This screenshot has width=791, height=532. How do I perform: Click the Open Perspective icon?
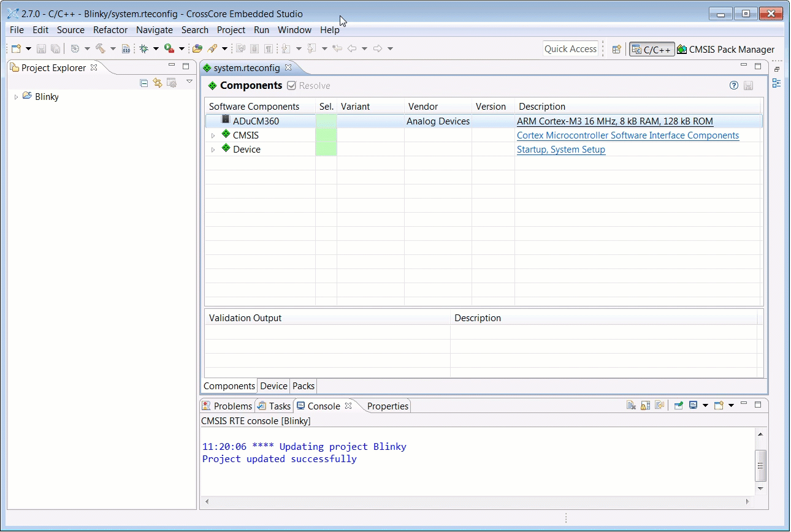tap(617, 50)
